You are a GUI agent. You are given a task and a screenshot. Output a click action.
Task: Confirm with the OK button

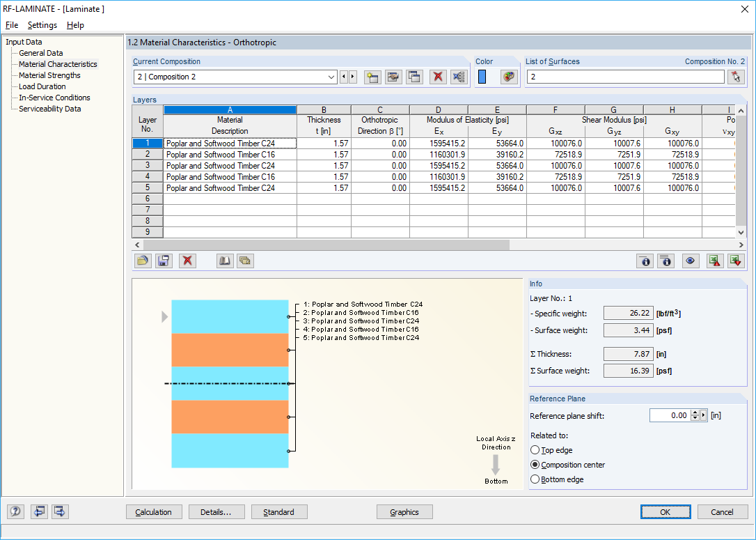tap(666, 512)
